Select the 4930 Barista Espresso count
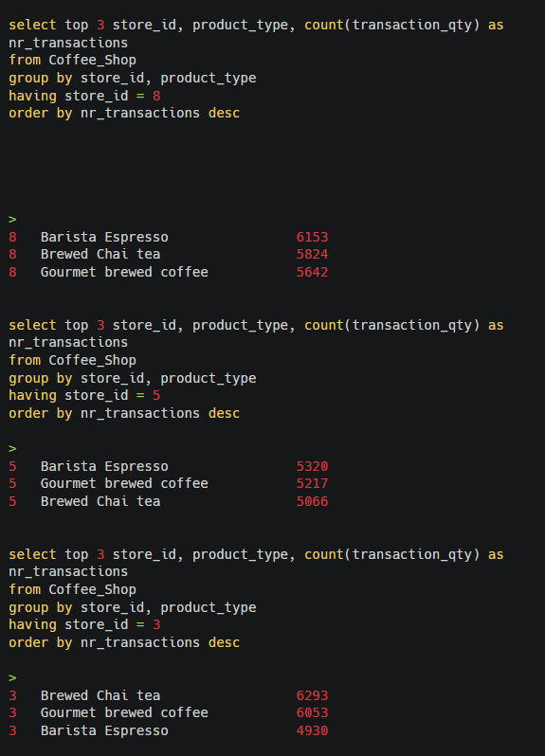 tap(312, 730)
